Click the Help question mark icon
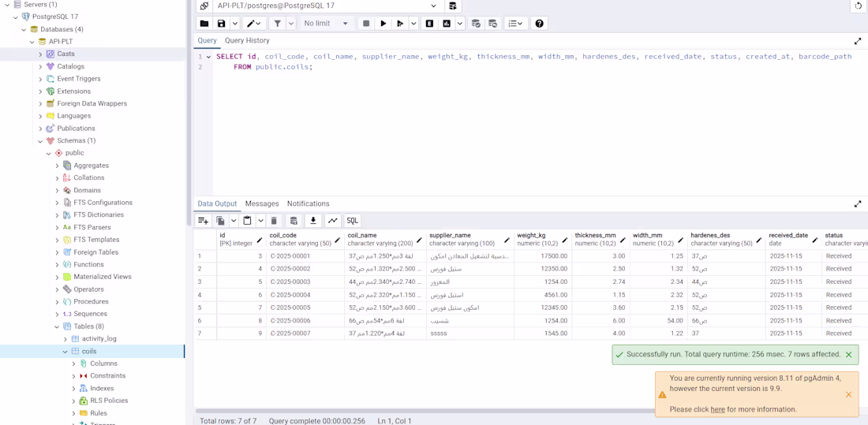The height and width of the screenshot is (425, 868). tap(539, 23)
